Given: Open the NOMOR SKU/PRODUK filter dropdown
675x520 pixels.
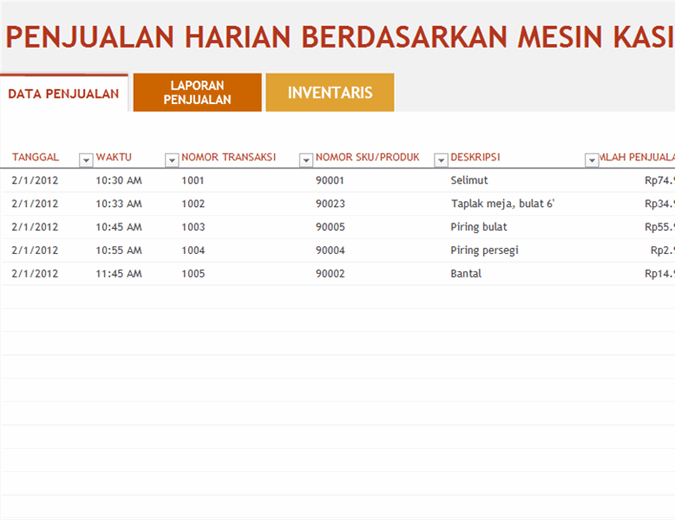Looking at the screenshot, I should [x=441, y=160].
